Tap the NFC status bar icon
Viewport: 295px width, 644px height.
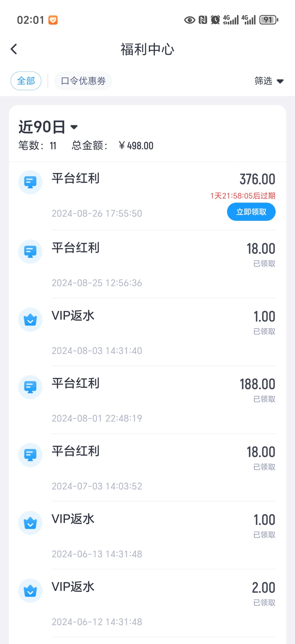[203, 20]
